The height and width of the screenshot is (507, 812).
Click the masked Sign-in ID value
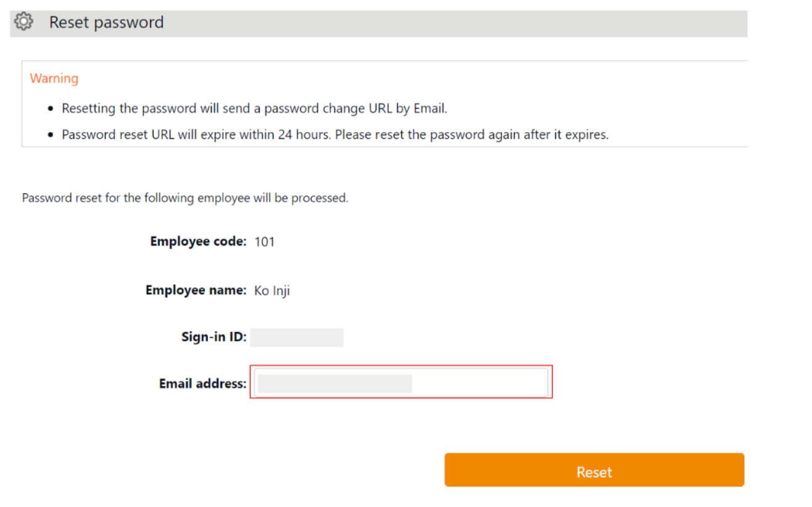pyautogui.click(x=297, y=337)
